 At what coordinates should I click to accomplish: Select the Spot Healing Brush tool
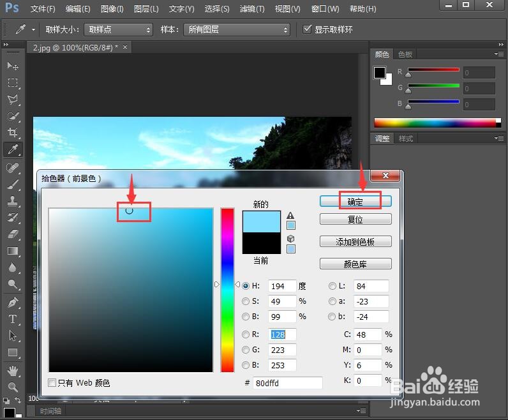pos(13,167)
